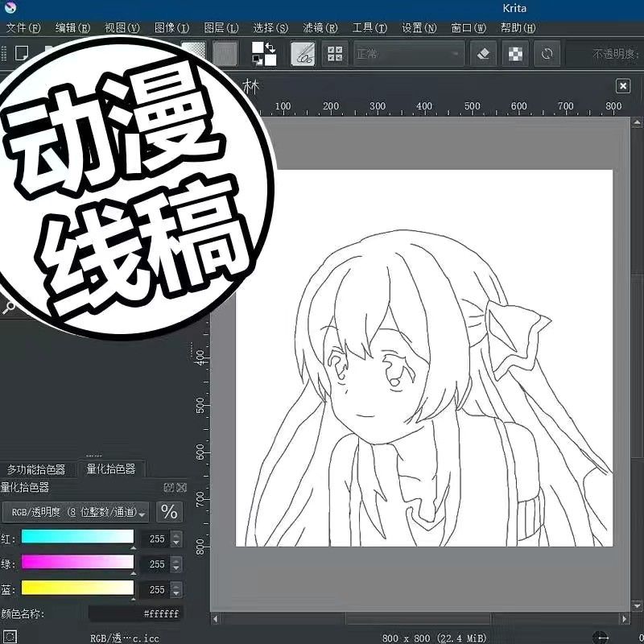
Task: Switch to the 量化拾色器 tab
Action: (x=111, y=469)
